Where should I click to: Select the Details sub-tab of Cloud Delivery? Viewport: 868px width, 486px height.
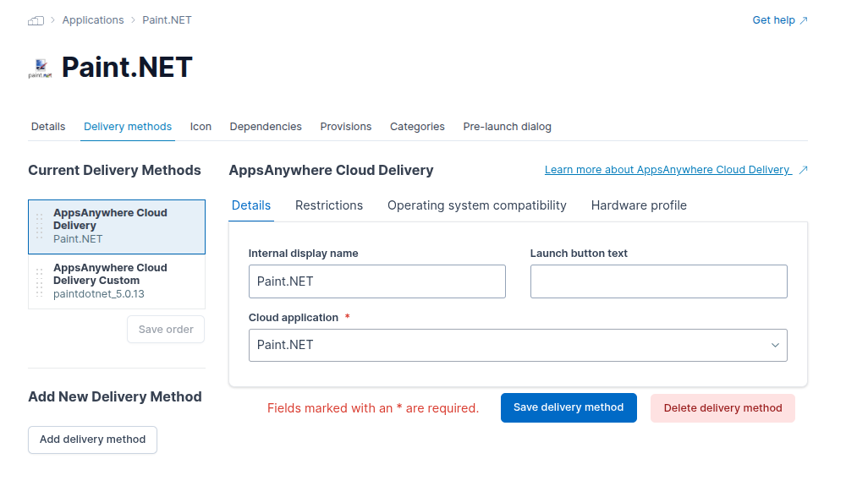[x=251, y=205]
